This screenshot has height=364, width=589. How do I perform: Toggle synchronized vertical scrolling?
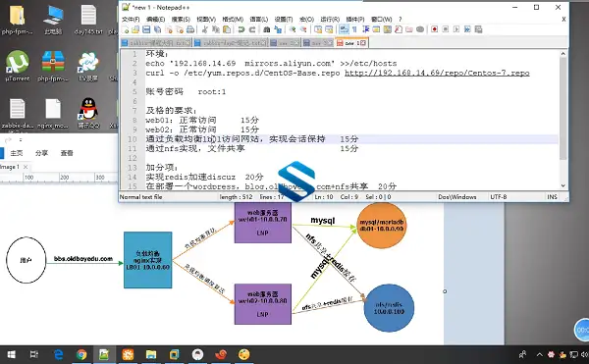[318, 29]
